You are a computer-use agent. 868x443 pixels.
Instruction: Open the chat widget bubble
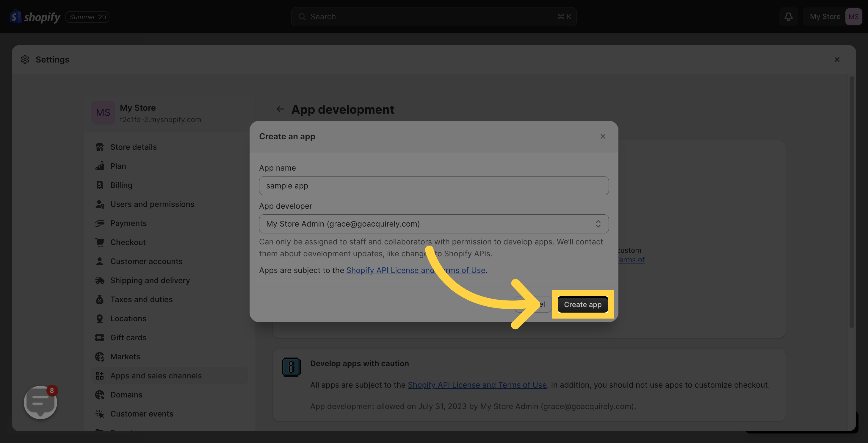40,403
